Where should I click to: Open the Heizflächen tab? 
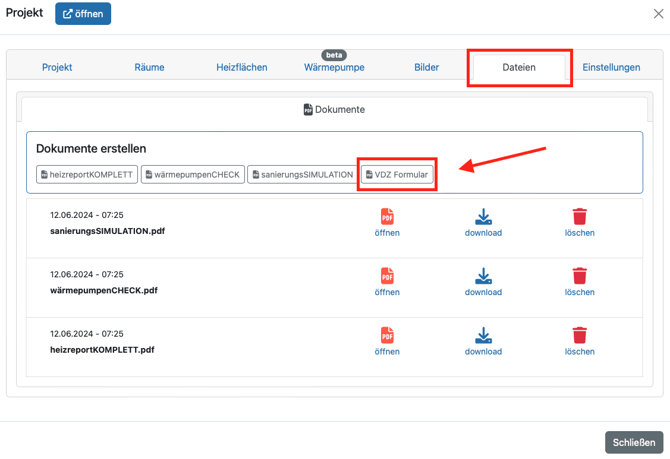pyautogui.click(x=242, y=68)
